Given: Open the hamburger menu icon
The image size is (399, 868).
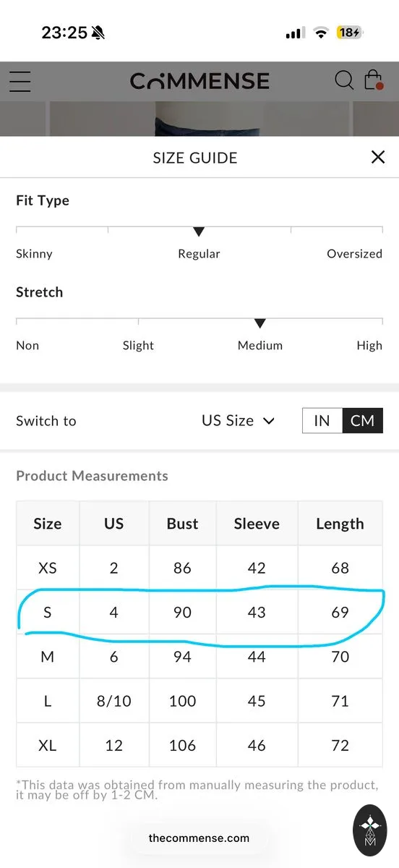Looking at the screenshot, I should [20, 81].
